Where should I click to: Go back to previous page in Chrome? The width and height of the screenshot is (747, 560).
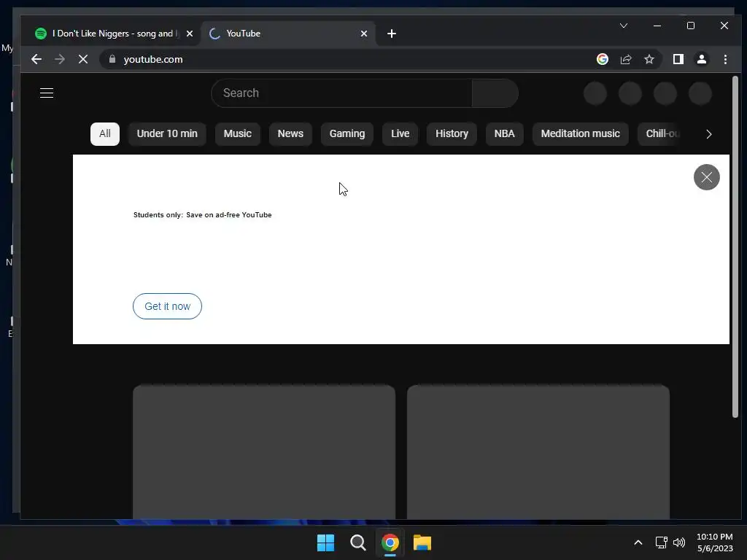(36, 59)
